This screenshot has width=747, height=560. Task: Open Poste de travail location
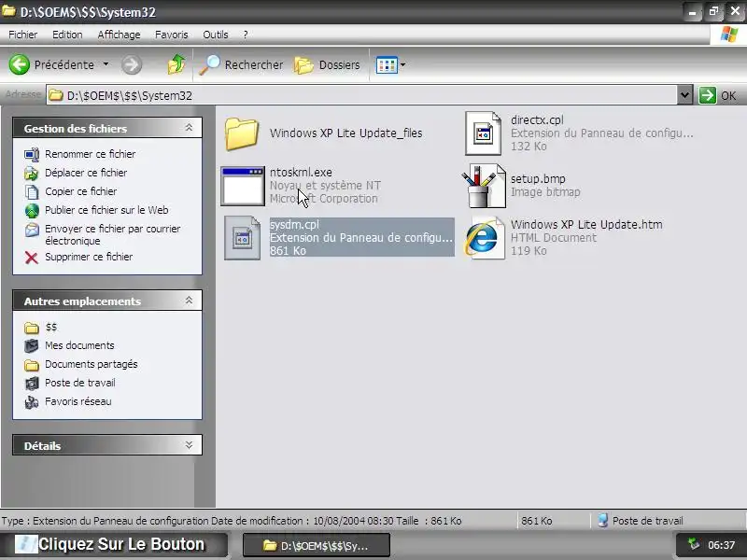[80, 383]
